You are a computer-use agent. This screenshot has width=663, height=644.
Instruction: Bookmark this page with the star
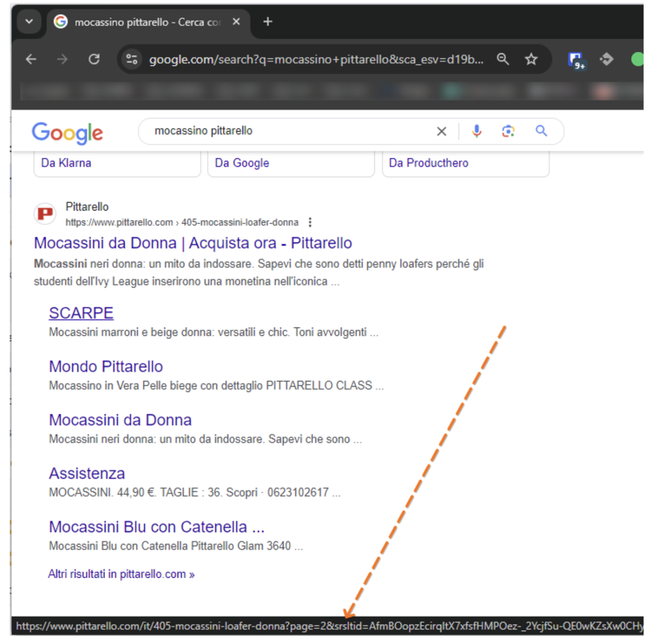(x=531, y=60)
